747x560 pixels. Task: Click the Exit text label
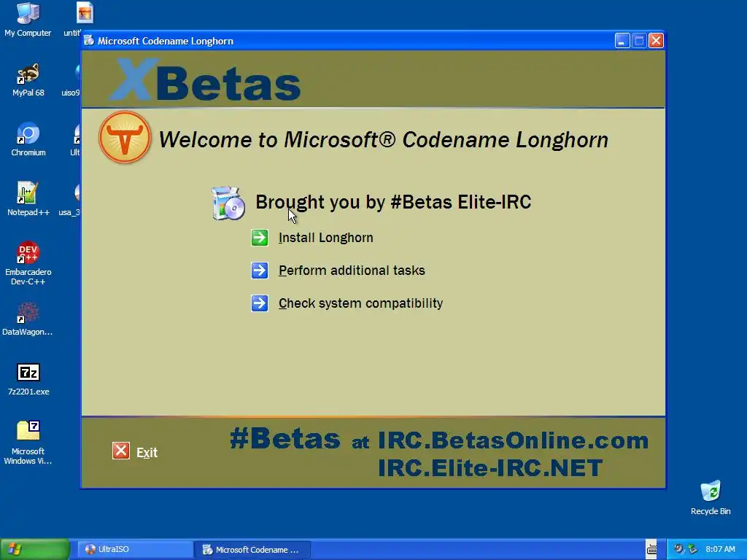coord(147,452)
